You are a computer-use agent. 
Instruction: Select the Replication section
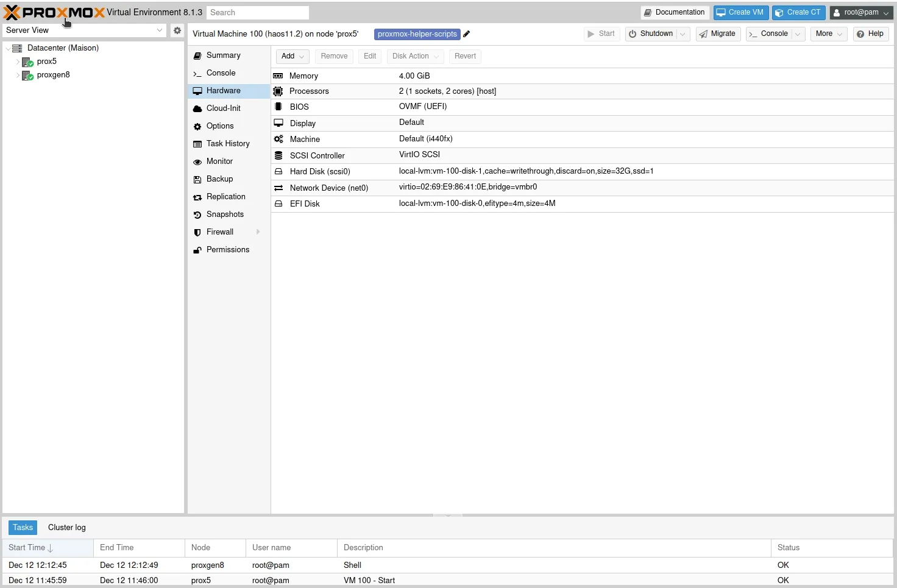coord(225,197)
